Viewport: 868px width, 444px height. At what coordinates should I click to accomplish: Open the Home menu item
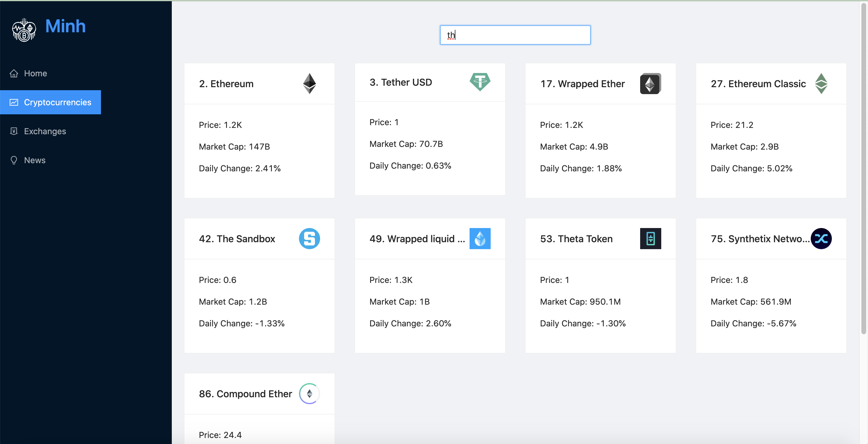(x=35, y=73)
